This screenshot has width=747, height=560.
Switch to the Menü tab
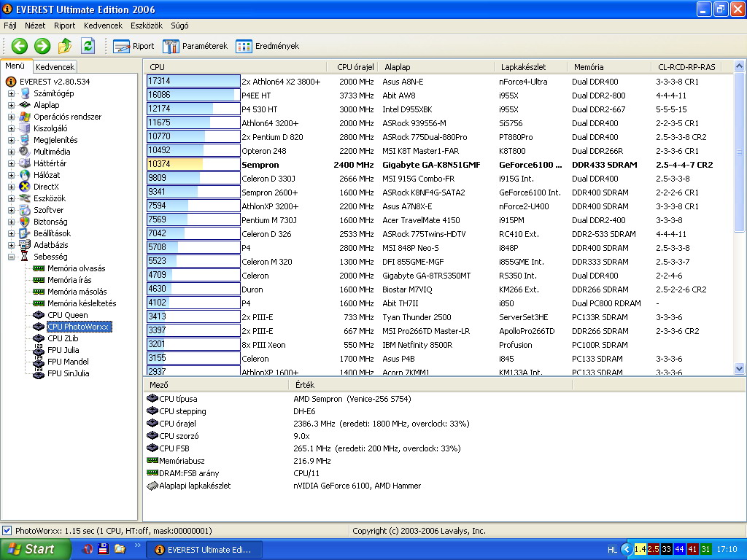point(15,66)
